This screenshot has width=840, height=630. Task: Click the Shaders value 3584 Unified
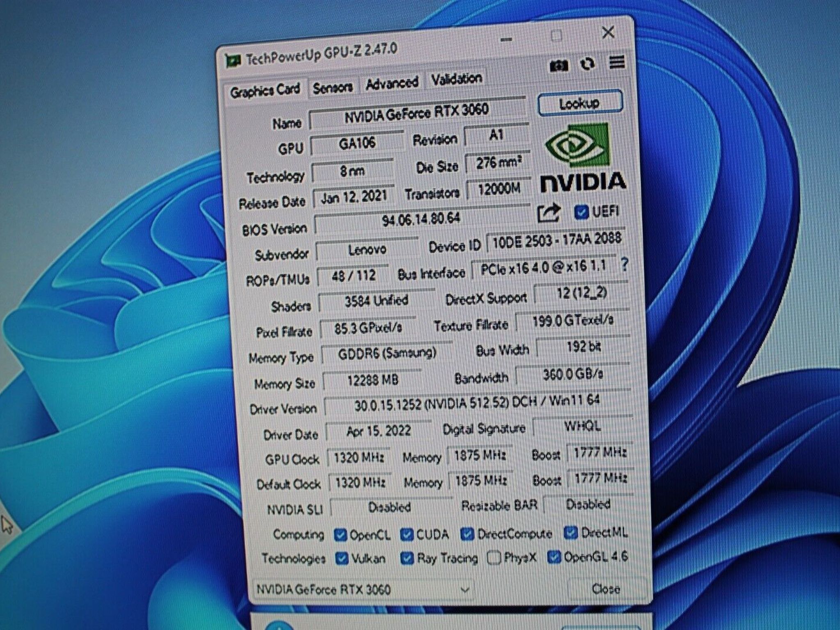pos(376,301)
